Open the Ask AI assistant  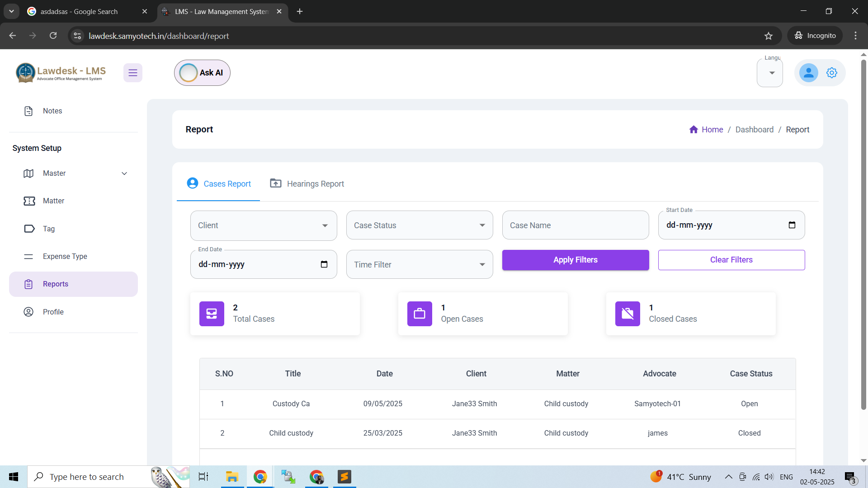click(202, 72)
